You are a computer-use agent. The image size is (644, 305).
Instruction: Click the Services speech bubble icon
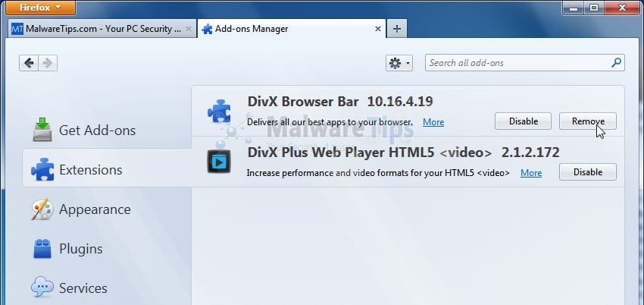42,287
